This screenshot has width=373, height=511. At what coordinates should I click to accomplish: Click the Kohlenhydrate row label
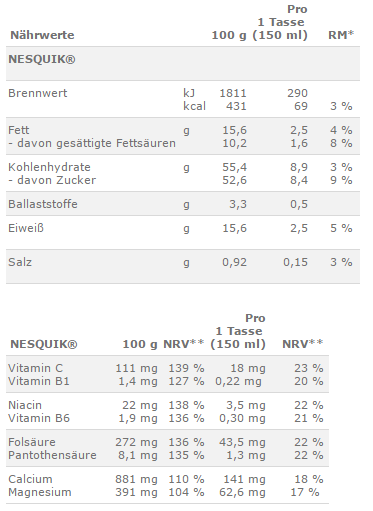tap(49, 167)
